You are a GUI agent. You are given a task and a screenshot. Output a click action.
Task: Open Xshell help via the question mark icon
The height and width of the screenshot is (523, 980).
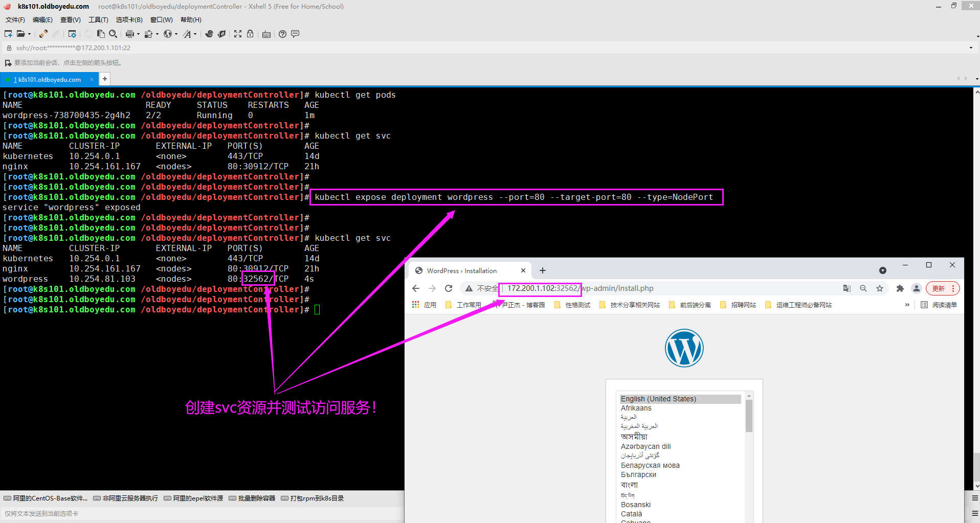click(x=282, y=34)
